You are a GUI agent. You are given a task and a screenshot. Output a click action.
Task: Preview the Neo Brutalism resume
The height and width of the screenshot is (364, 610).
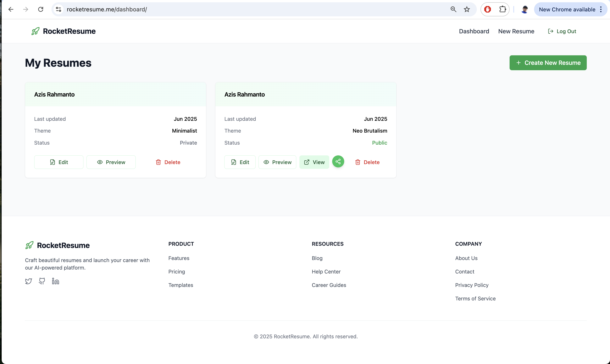(277, 162)
